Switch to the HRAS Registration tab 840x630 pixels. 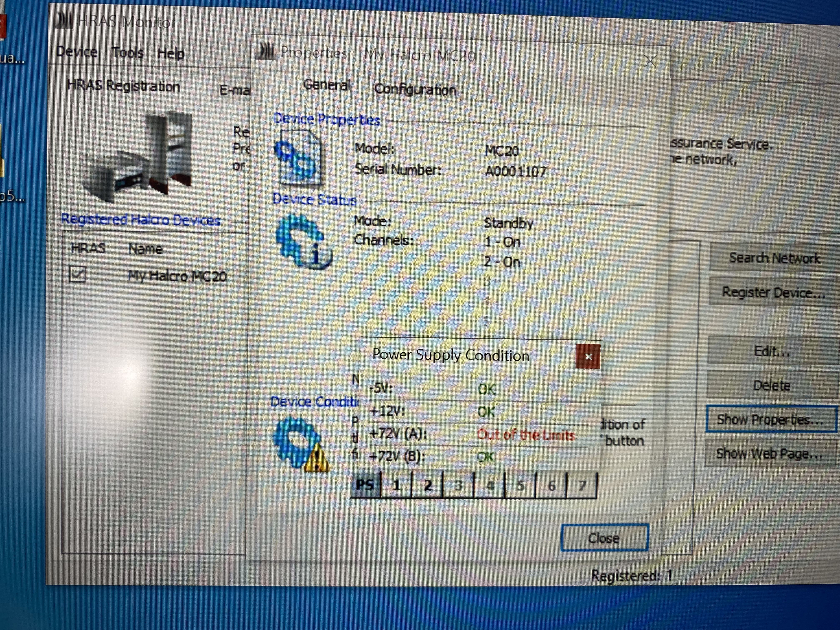coord(123,86)
